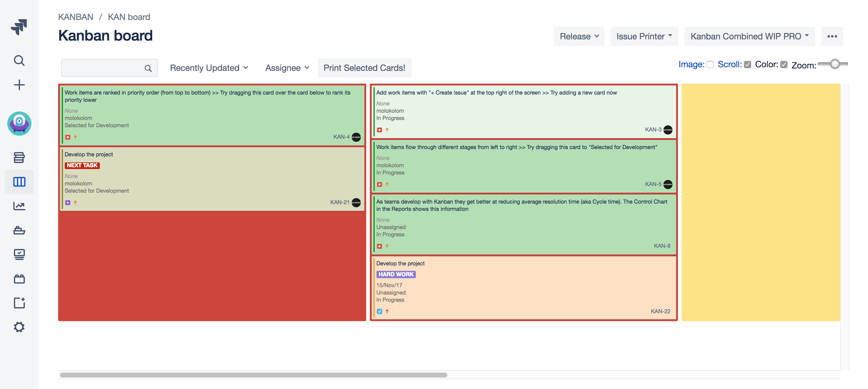Open the reports chart icon

click(x=19, y=206)
